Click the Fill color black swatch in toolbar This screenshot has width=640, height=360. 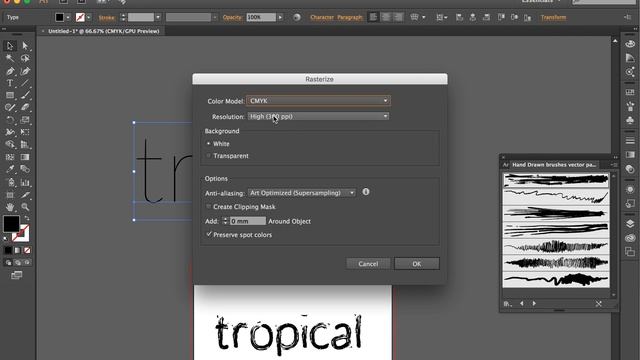point(11,224)
